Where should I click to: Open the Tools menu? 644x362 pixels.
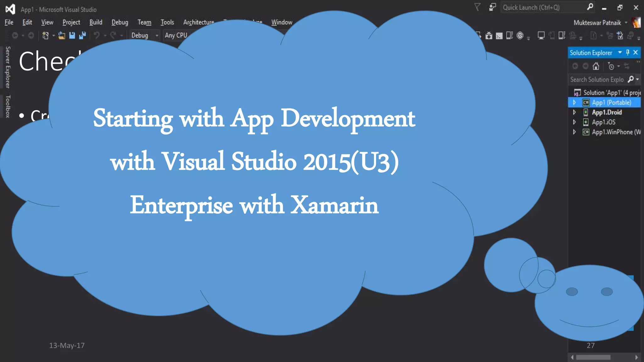click(x=167, y=22)
